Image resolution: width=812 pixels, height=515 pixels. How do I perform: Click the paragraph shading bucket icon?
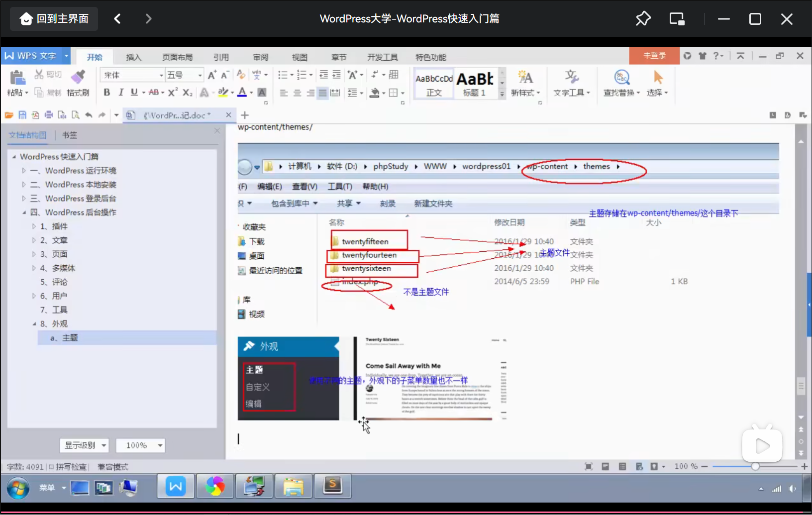click(375, 93)
